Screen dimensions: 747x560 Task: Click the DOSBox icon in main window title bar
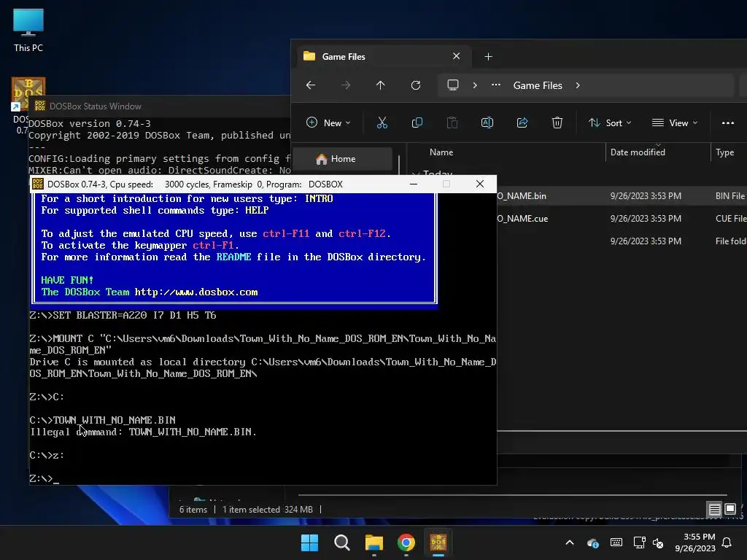[x=38, y=184]
